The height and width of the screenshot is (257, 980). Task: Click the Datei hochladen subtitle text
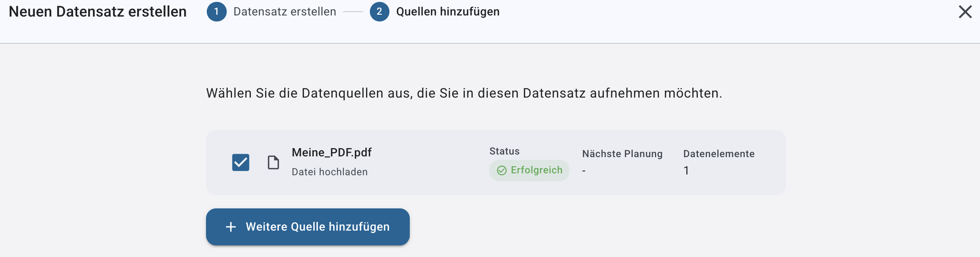point(330,172)
